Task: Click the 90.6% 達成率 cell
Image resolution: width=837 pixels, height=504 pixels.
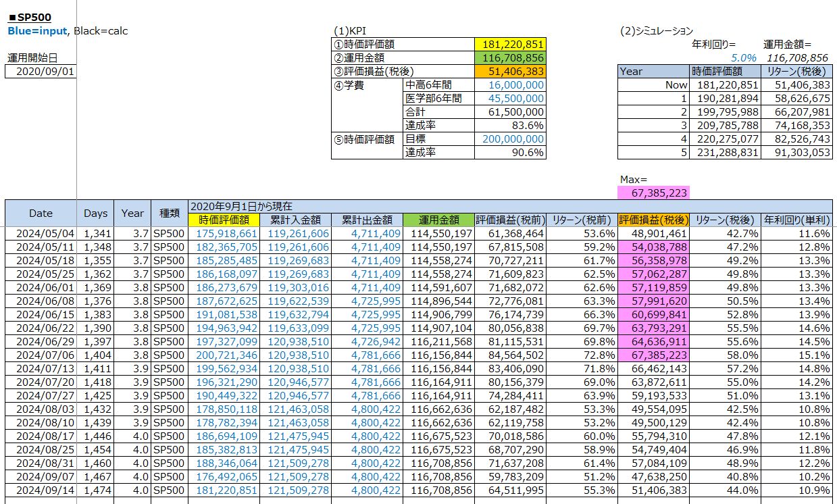Action: tap(510, 152)
